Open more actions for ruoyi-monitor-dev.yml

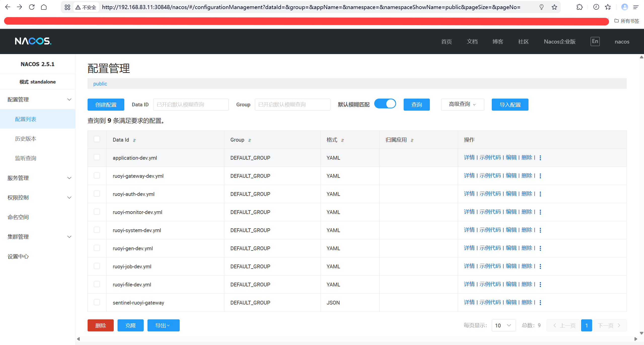(540, 212)
